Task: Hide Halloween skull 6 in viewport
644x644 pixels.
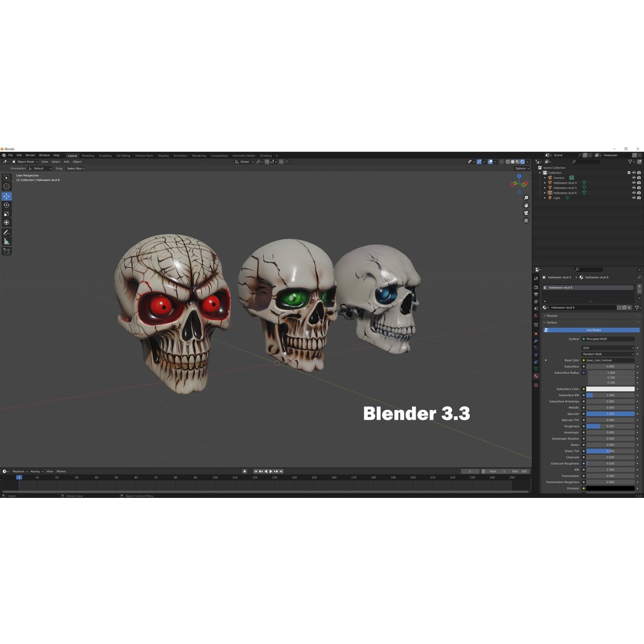Action: (634, 193)
